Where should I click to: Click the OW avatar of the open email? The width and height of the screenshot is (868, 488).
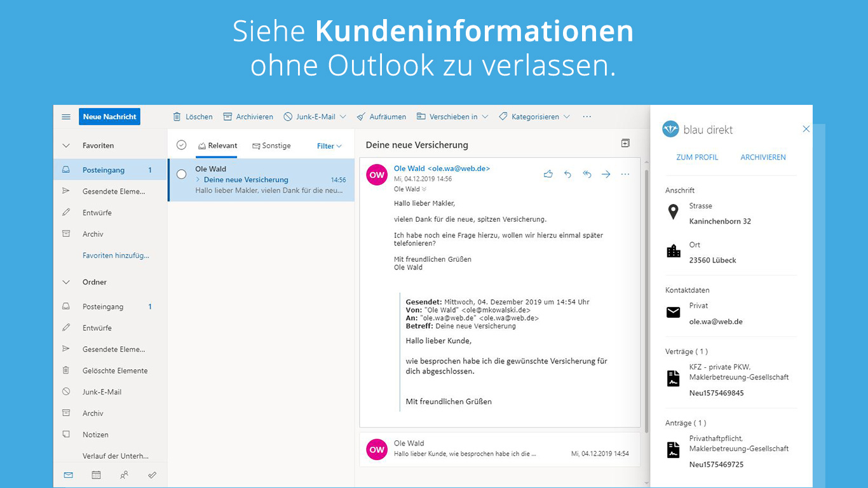377,175
